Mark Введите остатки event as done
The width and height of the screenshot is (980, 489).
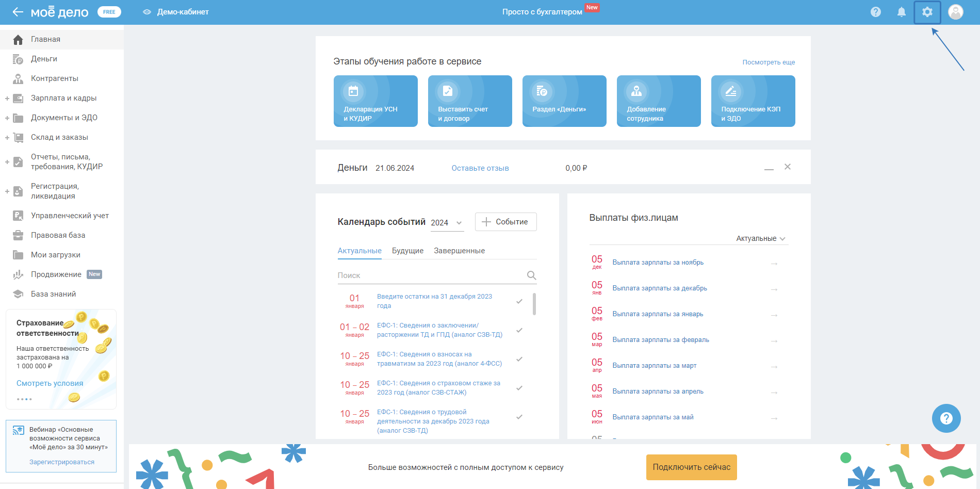(x=519, y=301)
